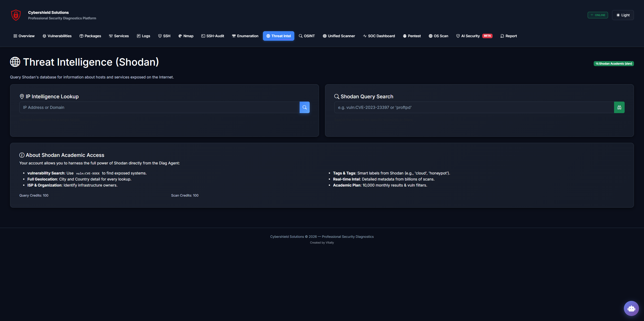Click the bug icon on the Vulnerabilities nav item

point(44,36)
